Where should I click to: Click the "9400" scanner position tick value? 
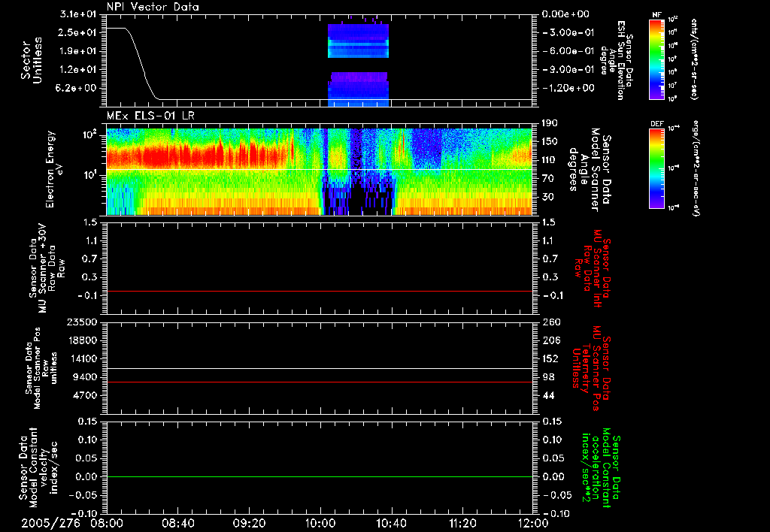click(x=86, y=377)
